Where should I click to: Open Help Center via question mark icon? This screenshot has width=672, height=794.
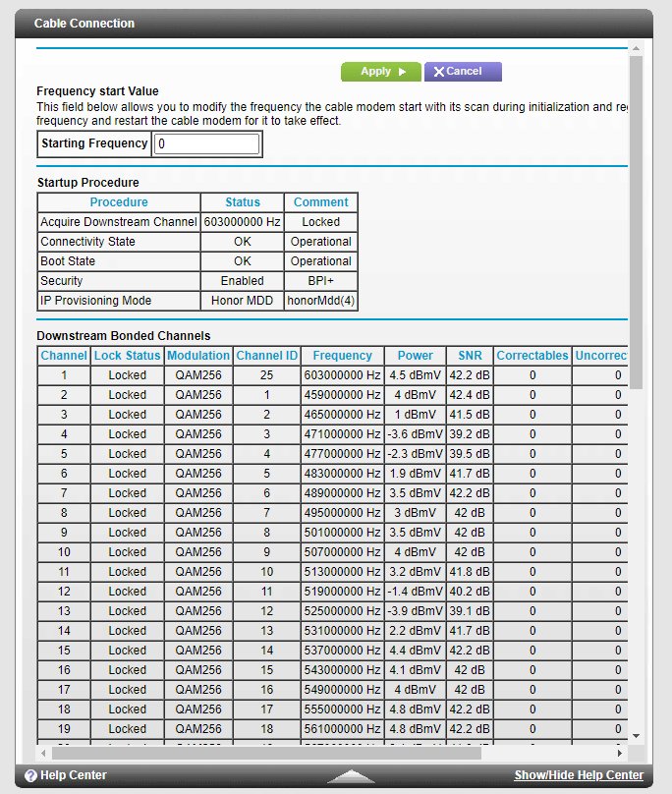click(30, 775)
